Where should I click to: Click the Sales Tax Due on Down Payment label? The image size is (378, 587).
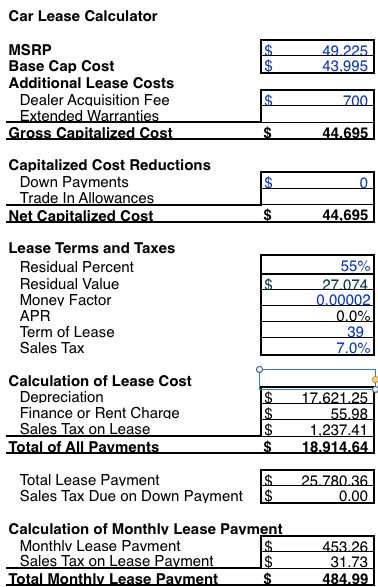click(131, 496)
